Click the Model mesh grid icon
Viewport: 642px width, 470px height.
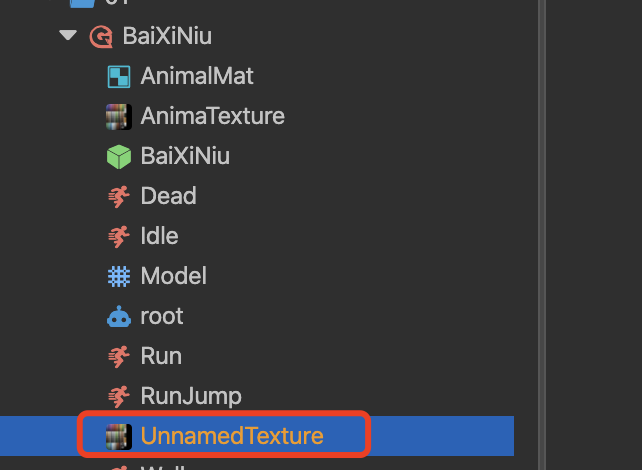[x=119, y=276]
